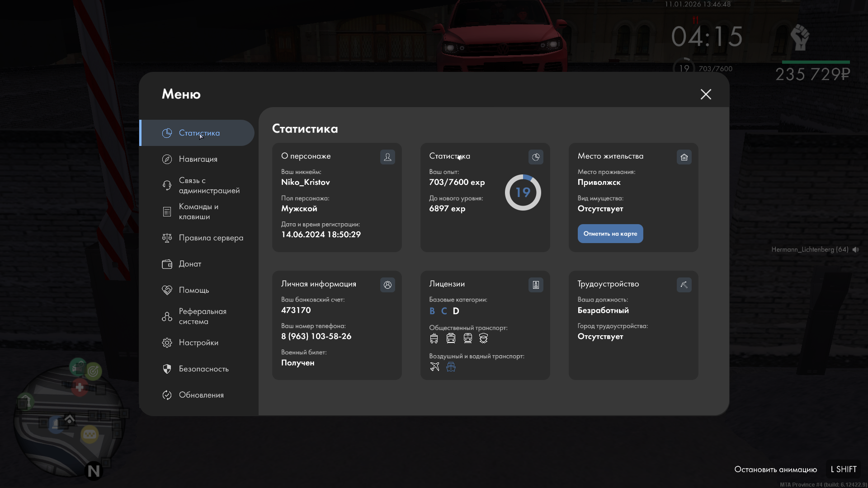This screenshot has height=488, width=868.
Task: Open the Настройки menu item
Action: pyautogui.click(x=198, y=343)
